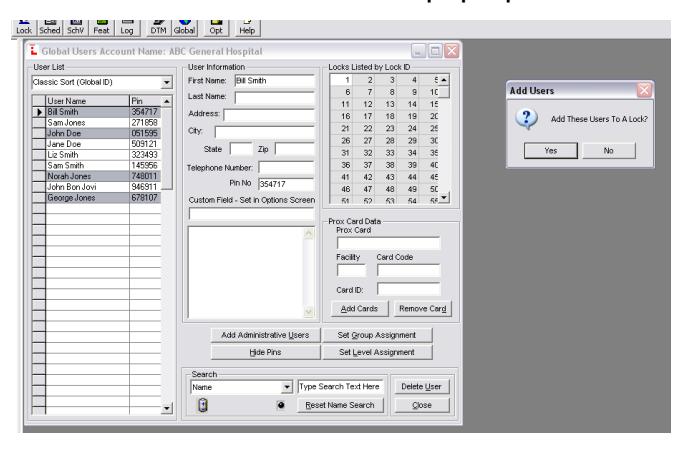
Task: Click the user list scroll down arrow
Action: [x=166, y=409]
